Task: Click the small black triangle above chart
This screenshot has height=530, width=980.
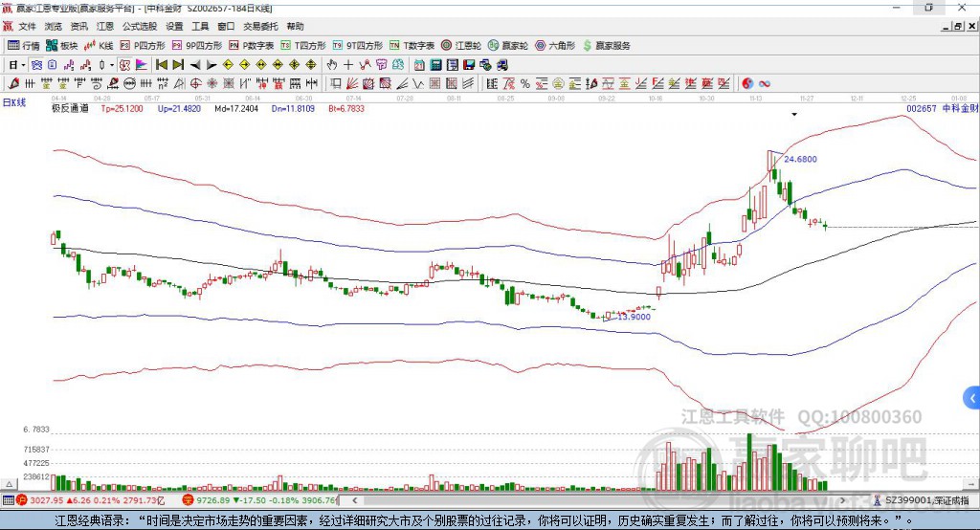Action: click(794, 114)
